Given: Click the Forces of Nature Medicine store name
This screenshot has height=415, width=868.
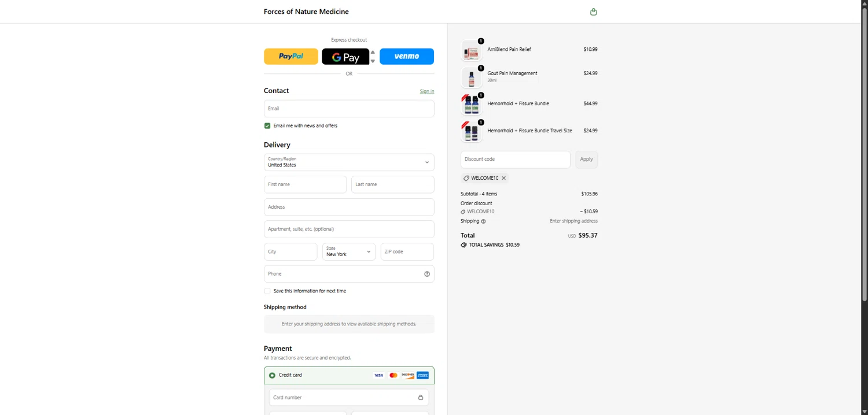Looking at the screenshot, I should tap(306, 12).
